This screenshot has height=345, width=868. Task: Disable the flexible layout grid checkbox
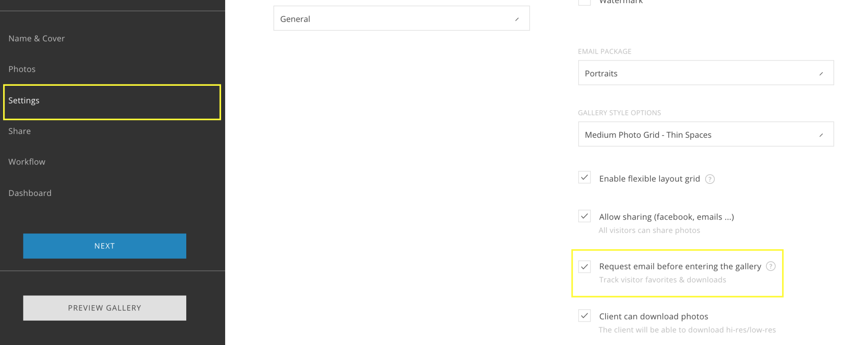click(584, 177)
